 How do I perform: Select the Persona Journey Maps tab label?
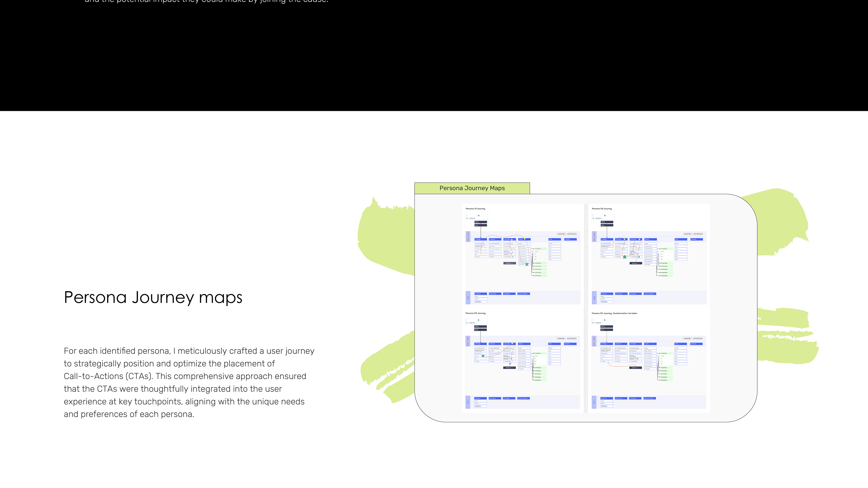472,188
